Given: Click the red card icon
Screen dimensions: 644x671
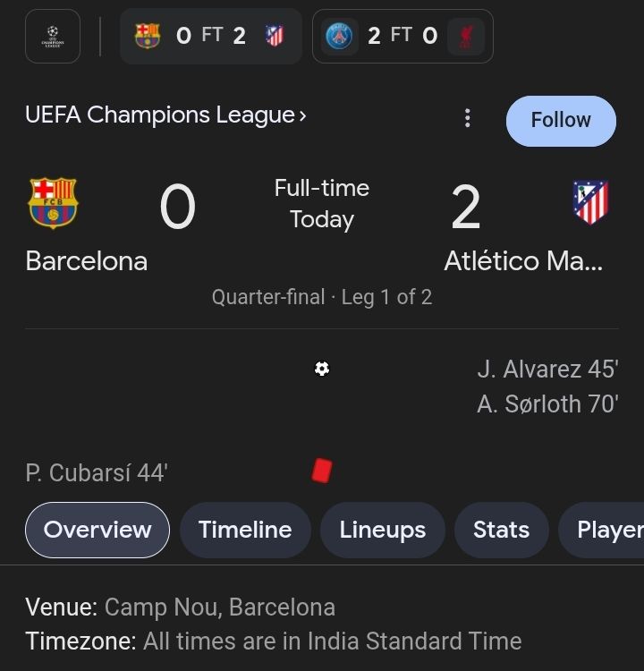Looking at the screenshot, I should coord(322,471).
